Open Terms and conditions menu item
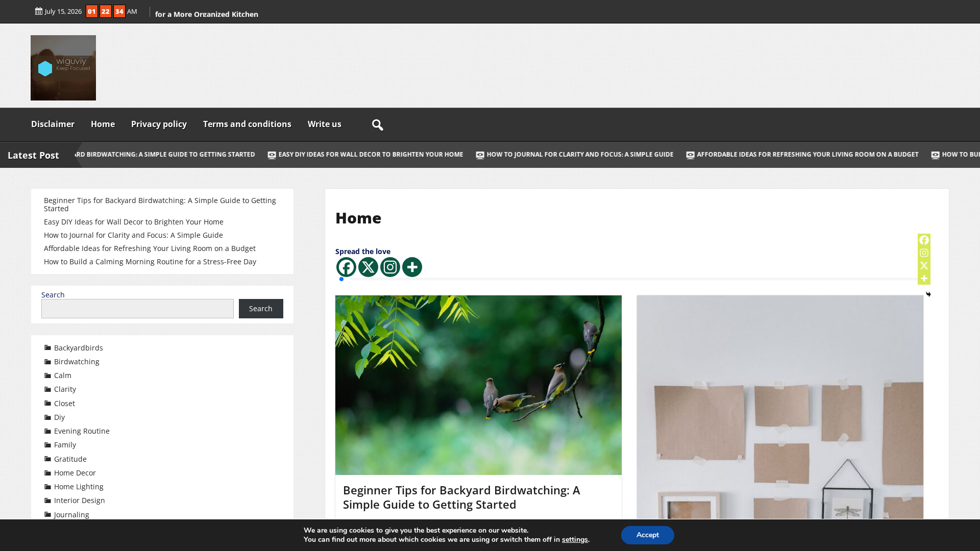The width and height of the screenshot is (980, 551). click(247, 124)
